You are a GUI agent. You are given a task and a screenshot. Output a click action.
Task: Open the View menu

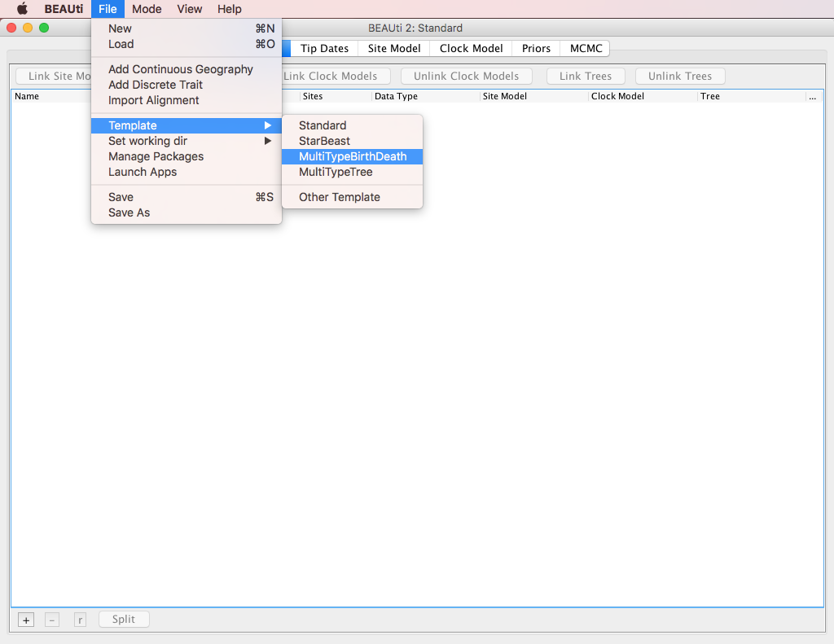pos(189,9)
